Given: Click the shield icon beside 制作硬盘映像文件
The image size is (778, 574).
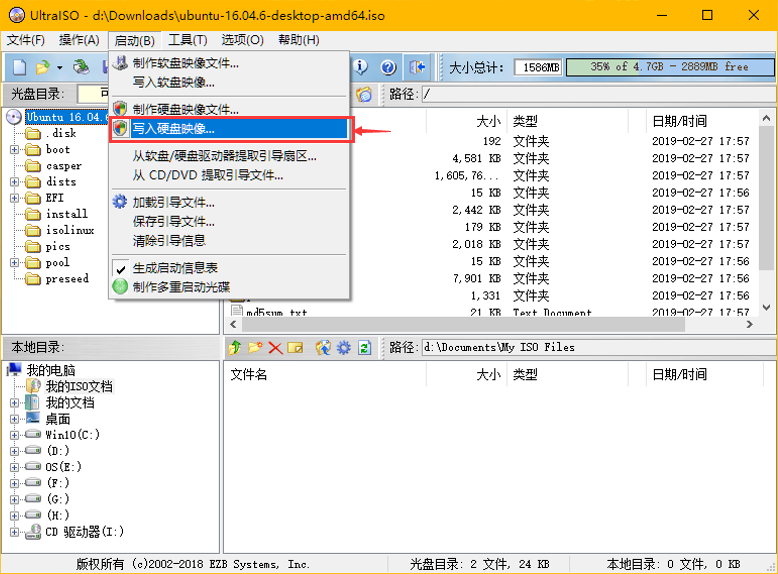Looking at the screenshot, I should click(x=120, y=109).
